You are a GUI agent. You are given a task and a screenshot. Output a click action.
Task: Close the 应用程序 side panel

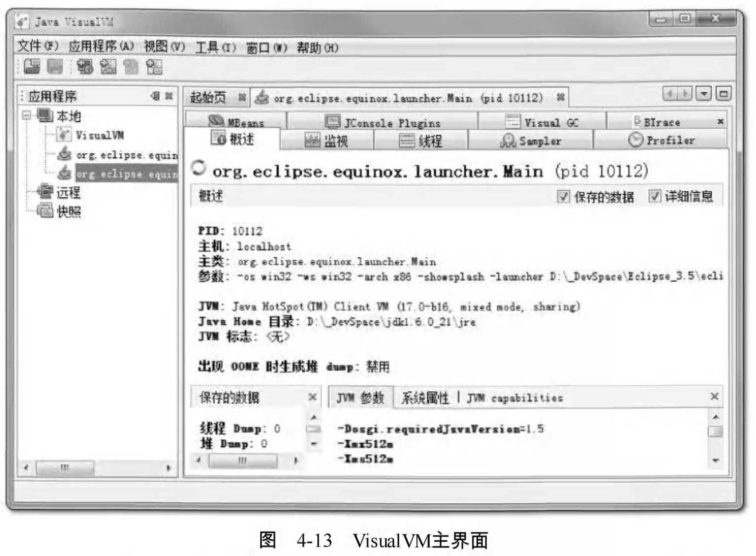(x=169, y=96)
